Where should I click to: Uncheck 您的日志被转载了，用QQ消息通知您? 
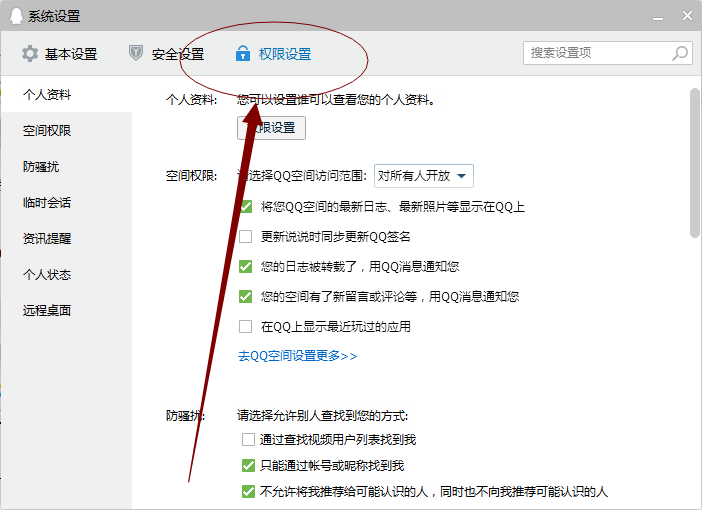(x=245, y=266)
